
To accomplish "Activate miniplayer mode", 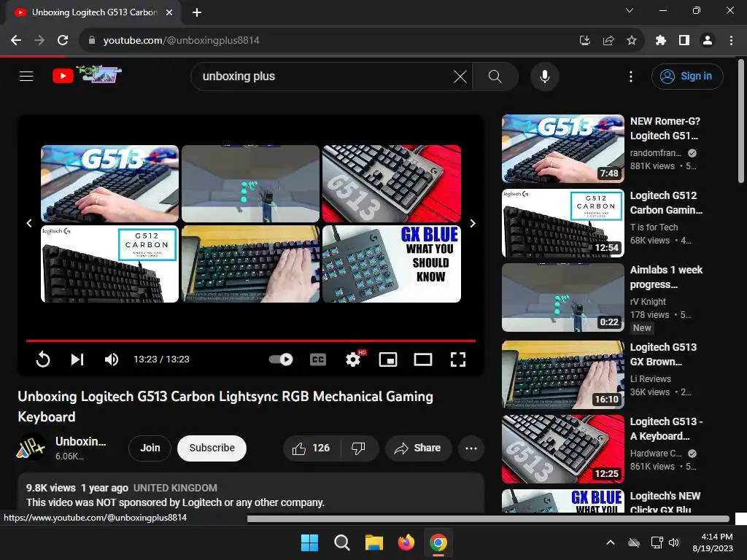I will point(388,359).
